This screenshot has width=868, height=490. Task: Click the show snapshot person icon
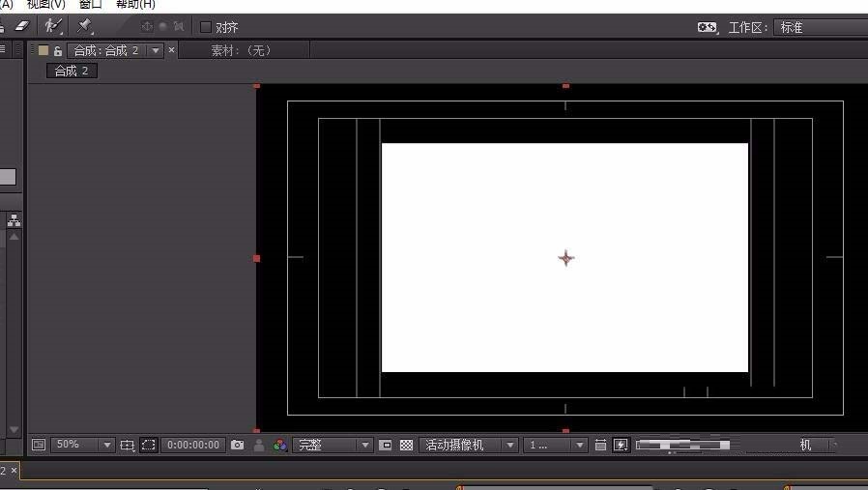coord(258,446)
